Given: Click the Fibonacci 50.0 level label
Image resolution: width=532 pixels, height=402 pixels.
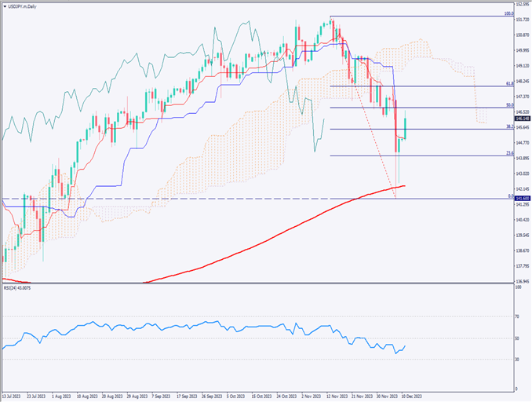Looking at the screenshot, I should (x=508, y=104).
